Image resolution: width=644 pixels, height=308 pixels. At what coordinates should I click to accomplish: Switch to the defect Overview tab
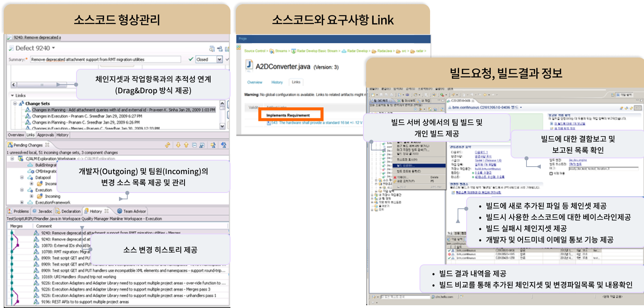point(16,135)
